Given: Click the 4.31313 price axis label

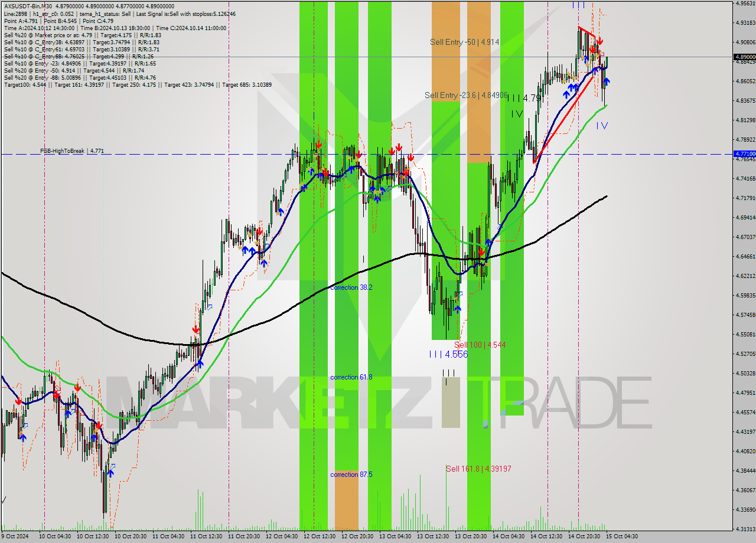Looking at the screenshot, I should (745, 529).
